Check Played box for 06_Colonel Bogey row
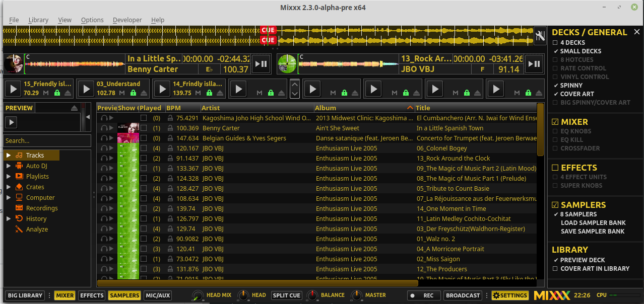The height and width of the screenshot is (304, 644). [x=144, y=148]
